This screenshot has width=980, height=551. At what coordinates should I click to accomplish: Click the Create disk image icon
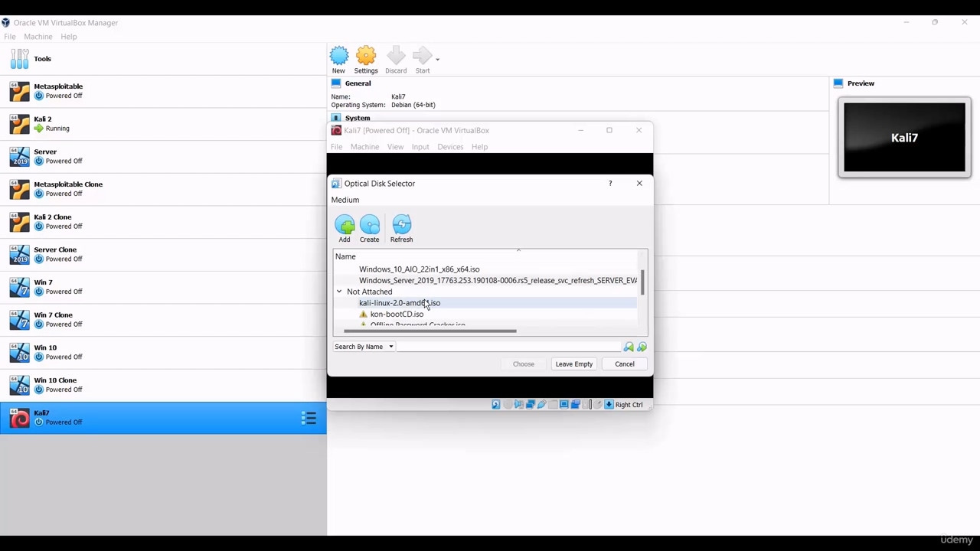[x=370, y=225]
